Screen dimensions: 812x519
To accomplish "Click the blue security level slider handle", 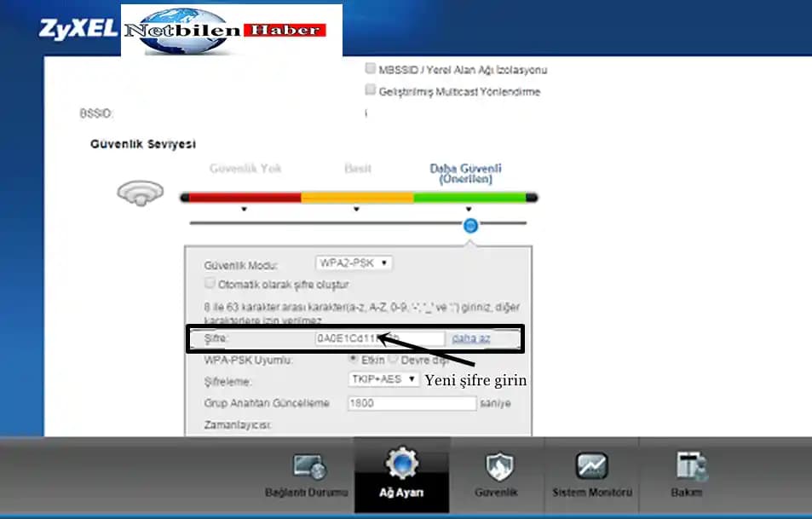I will pyautogui.click(x=470, y=225).
